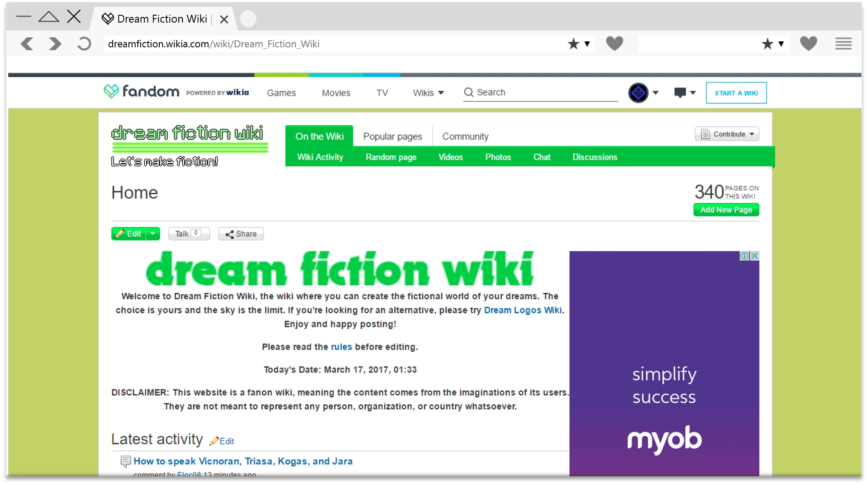Click the Add New Page button
This screenshot has width=868, height=485.
point(726,210)
